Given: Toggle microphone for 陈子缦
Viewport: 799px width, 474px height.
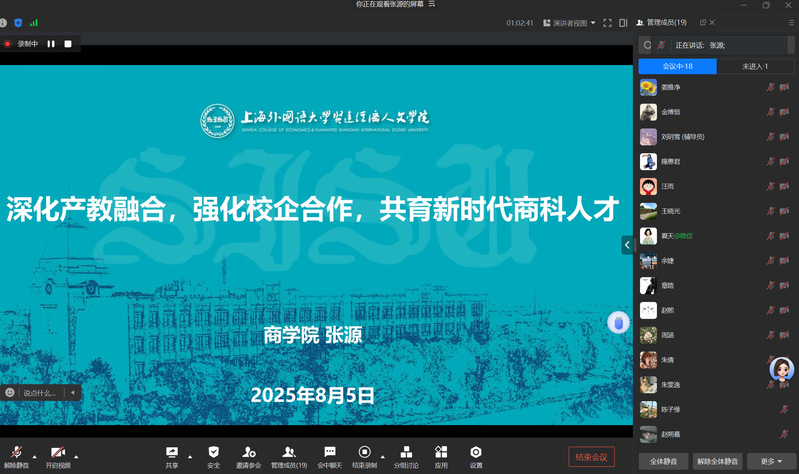Looking at the screenshot, I should tap(784, 409).
